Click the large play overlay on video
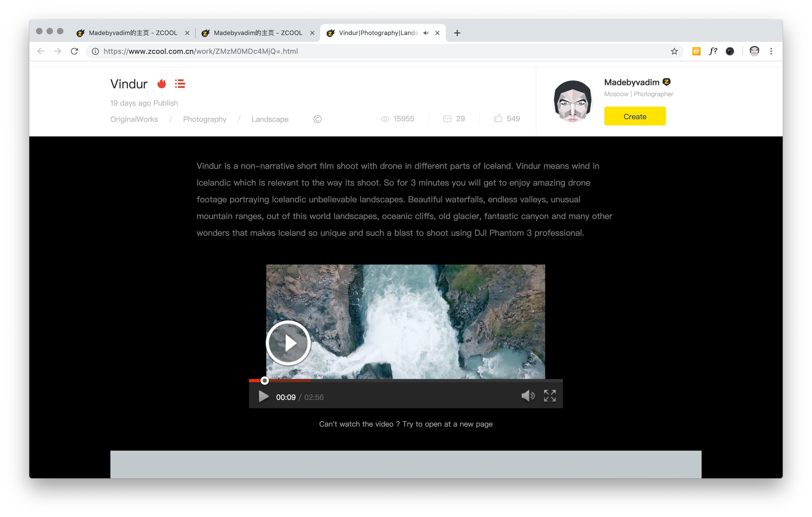This screenshot has height=517, width=812. 288,343
